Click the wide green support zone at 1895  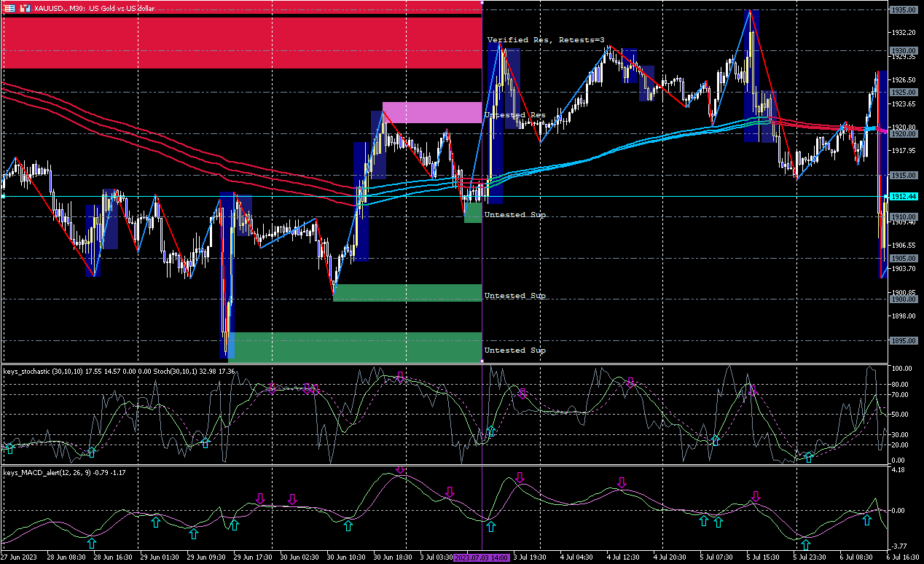355,347
